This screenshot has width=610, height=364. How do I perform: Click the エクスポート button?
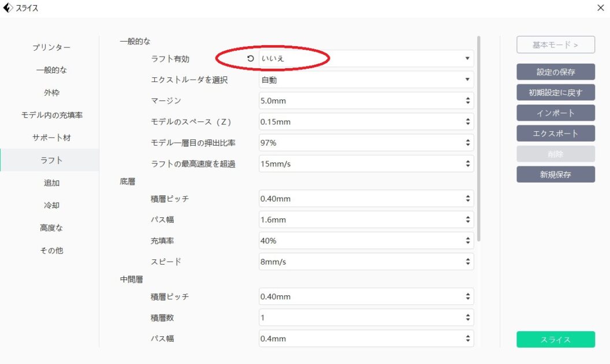(x=556, y=133)
